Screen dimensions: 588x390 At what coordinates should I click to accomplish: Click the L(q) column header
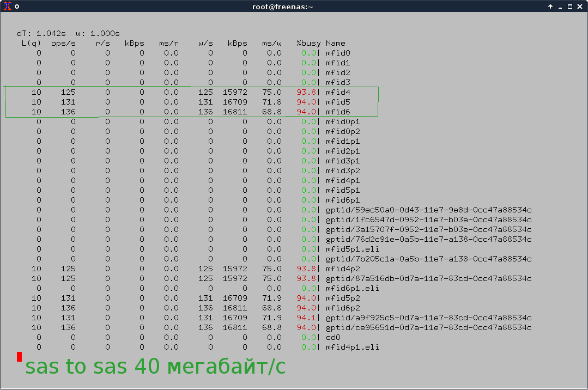[31, 43]
